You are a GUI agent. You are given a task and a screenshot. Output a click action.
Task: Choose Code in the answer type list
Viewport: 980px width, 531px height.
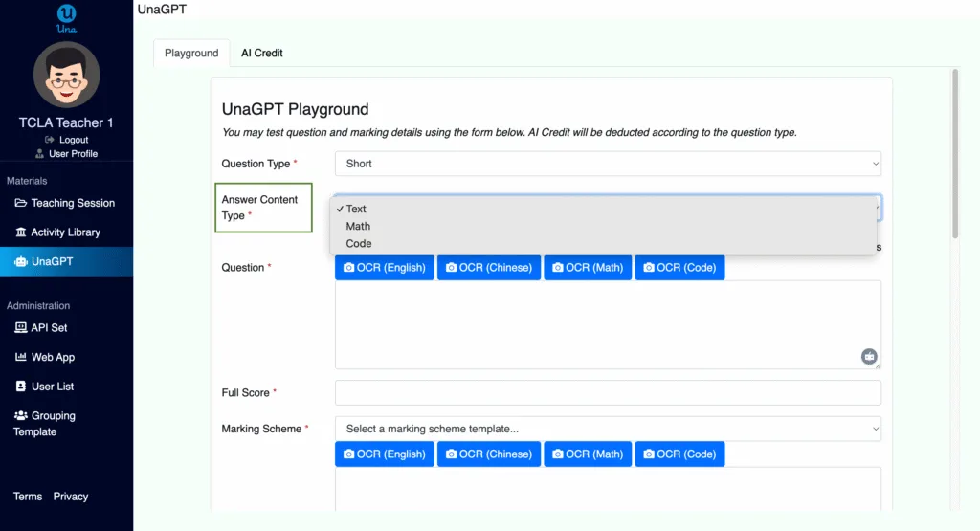pos(359,244)
